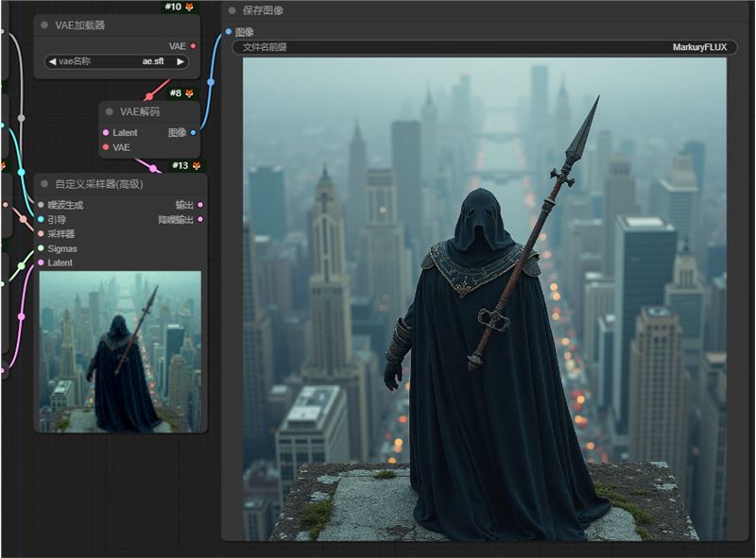Image resolution: width=756 pixels, height=558 pixels.
Task: Open the sampler node preview thumbnail
Action: [x=120, y=351]
